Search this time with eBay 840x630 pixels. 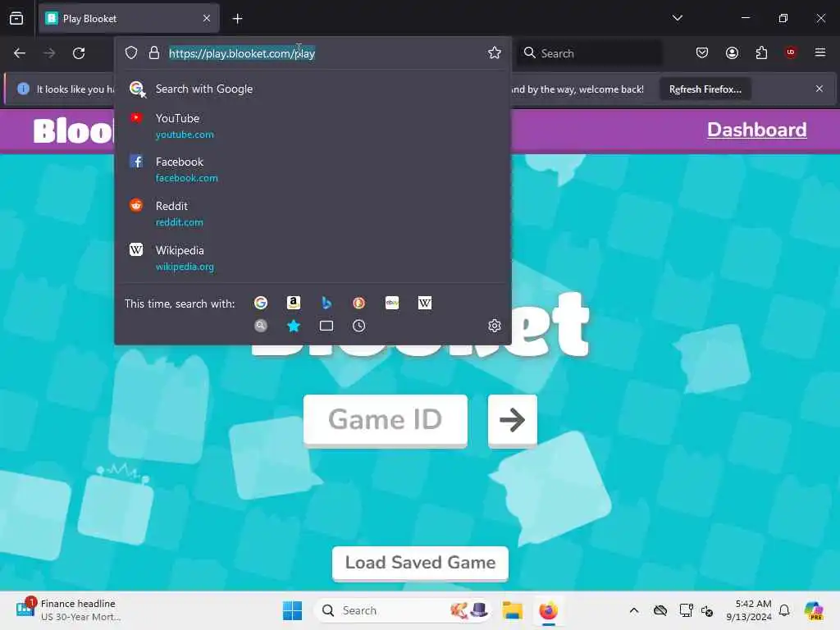[x=392, y=303]
